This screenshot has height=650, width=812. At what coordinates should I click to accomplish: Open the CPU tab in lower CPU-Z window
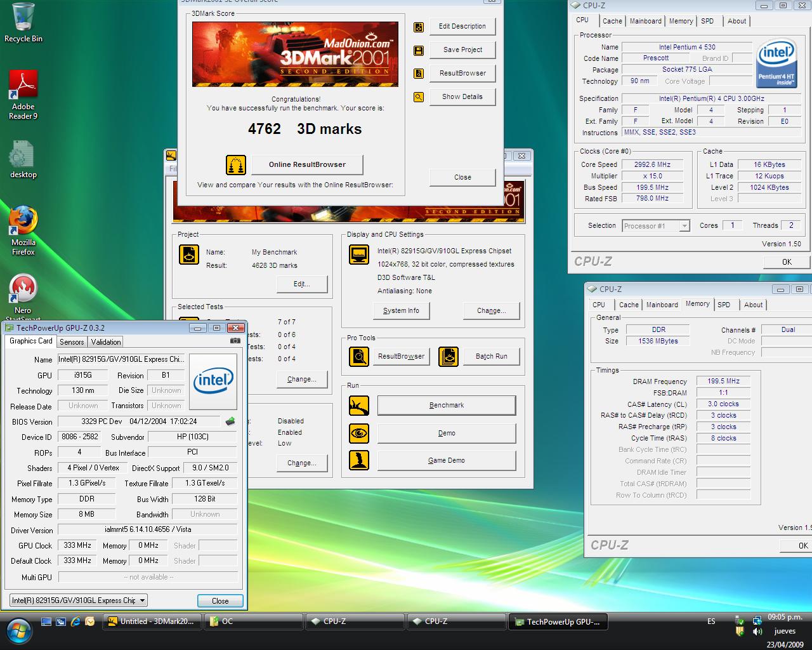[x=599, y=305]
